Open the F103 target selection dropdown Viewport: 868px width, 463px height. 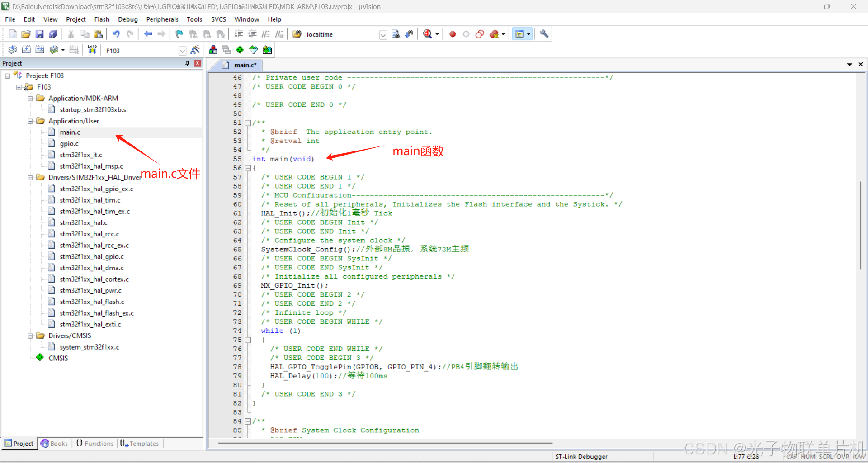(182, 51)
